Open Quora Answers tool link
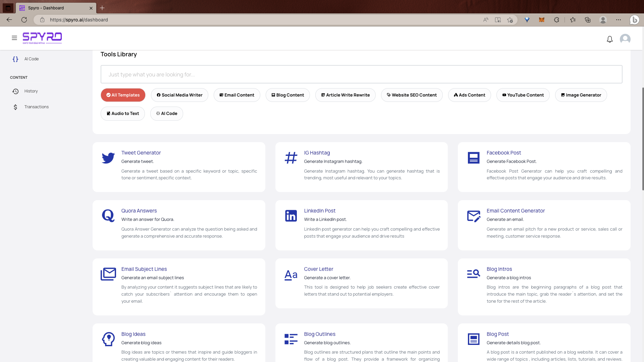The height and width of the screenshot is (362, 644). pos(139,211)
